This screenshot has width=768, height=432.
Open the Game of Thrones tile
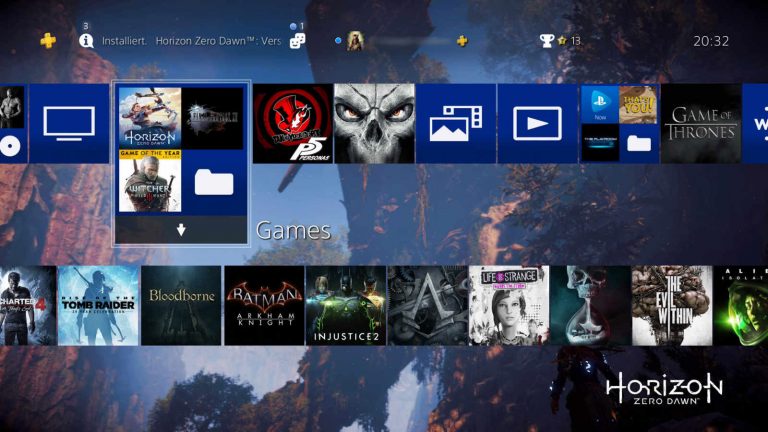(701, 123)
